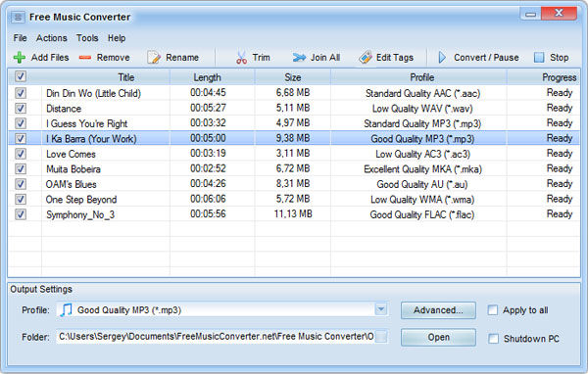Click the Rename pencil icon

point(154,58)
